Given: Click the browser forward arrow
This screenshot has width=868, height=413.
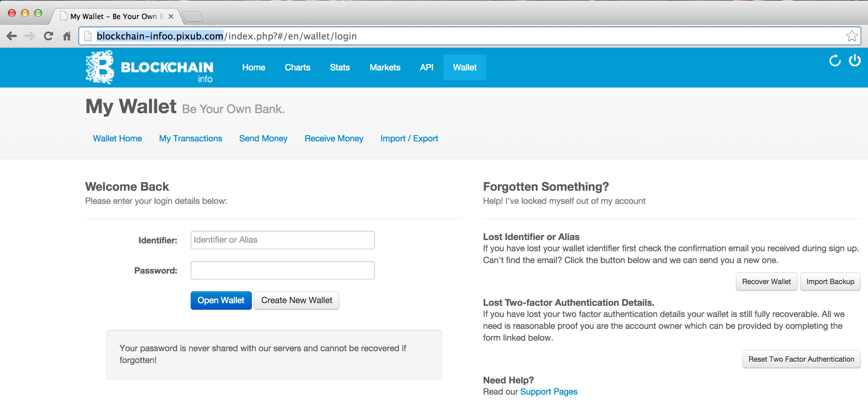Looking at the screenshot, I should pyautogui.click(x=30, y=36).
